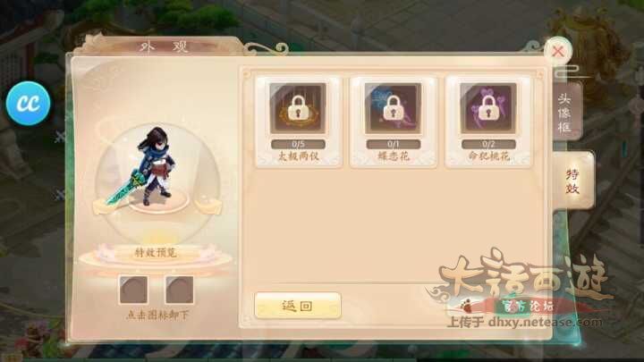Switch to the 头像框 tab
644x362 pixels.
pyautogui.click(x=566, y=113)
